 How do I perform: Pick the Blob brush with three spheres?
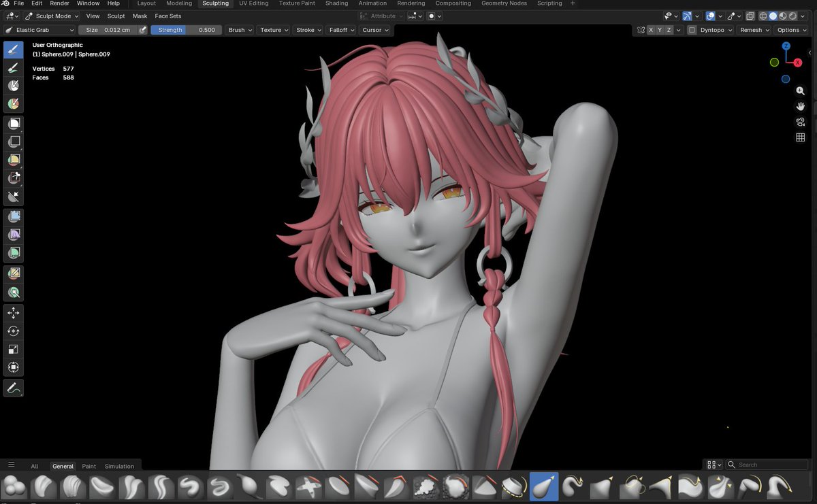[14, 487]
